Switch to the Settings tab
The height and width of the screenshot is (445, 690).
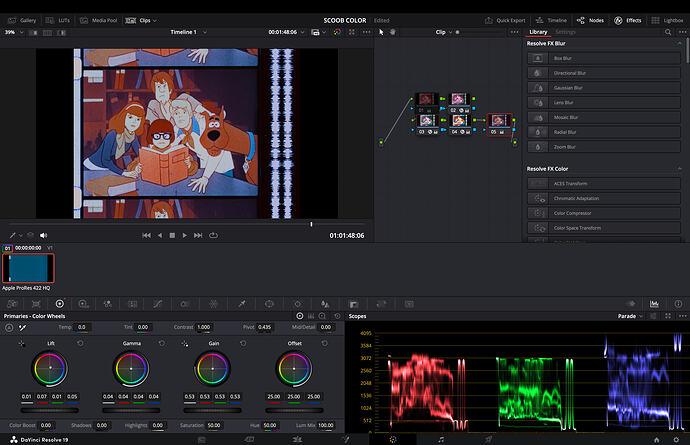(x=566, y=32)
